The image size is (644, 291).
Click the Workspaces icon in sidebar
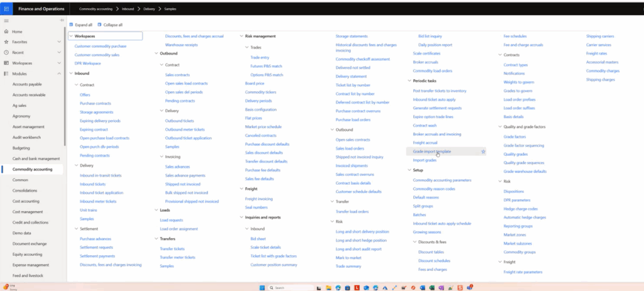point(6,63)
